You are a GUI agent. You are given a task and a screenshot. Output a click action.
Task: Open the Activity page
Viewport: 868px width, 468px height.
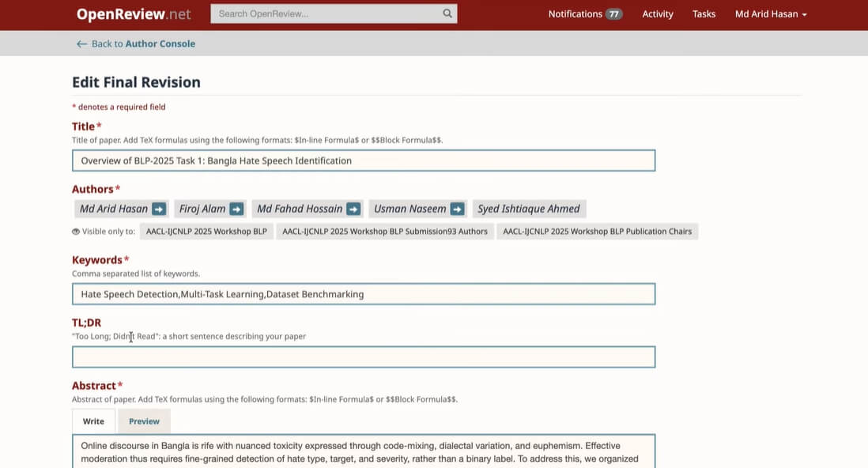click(x=658, y=14)
